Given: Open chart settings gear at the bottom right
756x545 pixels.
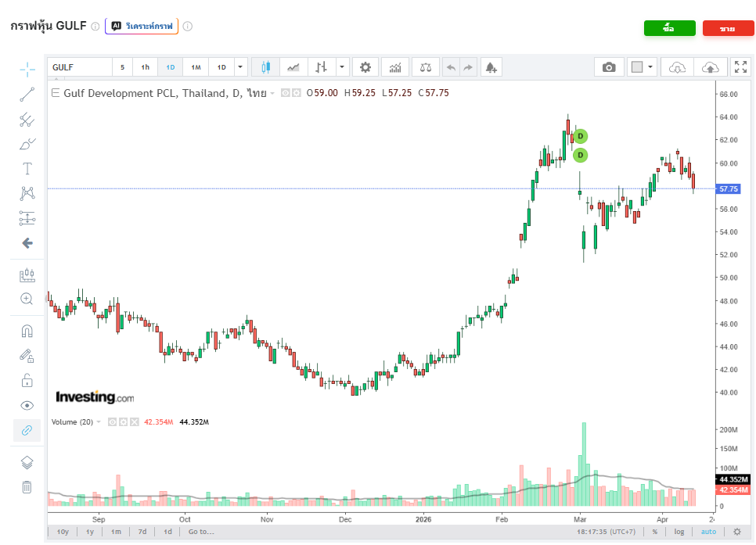Looking at the screenshot, I should [737, 532].
